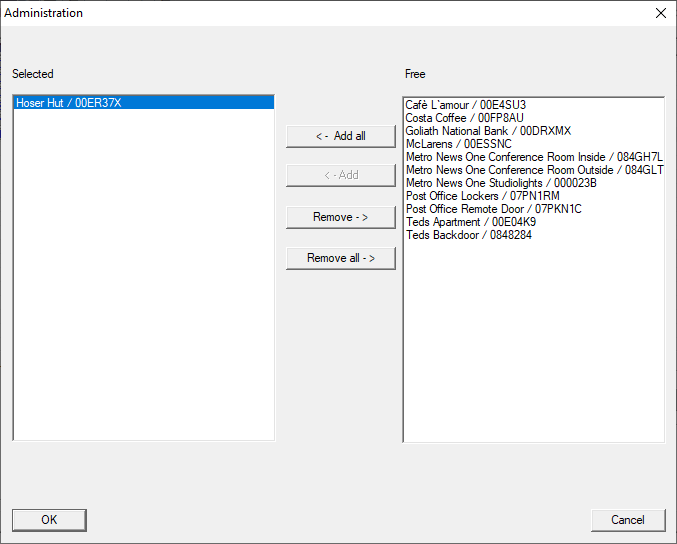The height and width of the screenshot is (544, 677).
Task: Confirm the dialog with OK
Action: [x=49, y=520]
